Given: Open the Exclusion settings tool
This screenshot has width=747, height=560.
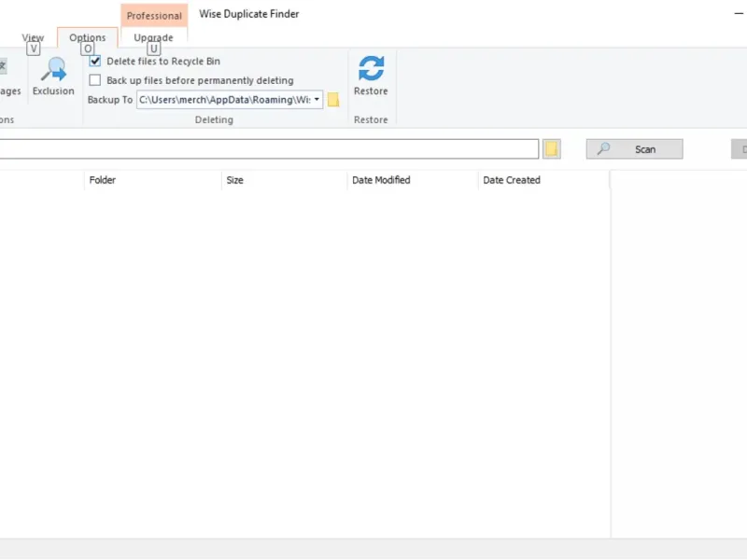Looking at the screenshot, I should coord(53,77).
